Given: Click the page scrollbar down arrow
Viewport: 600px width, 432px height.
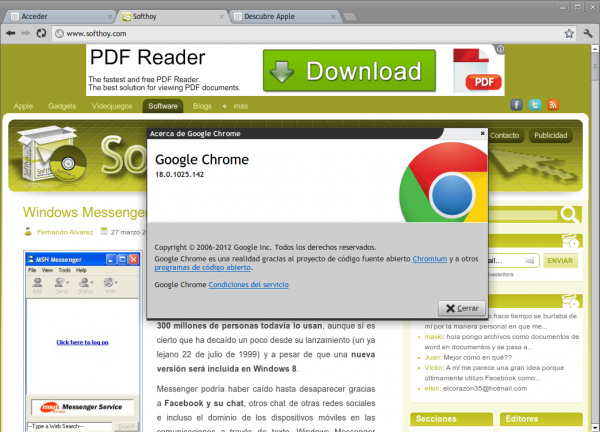Looking at the screenshot, I should click(x=595, y=427).
